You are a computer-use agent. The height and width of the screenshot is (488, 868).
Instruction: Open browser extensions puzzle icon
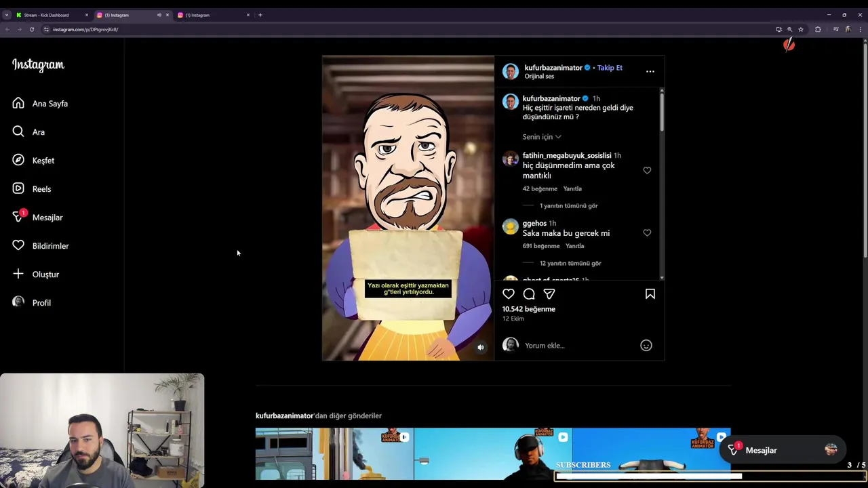pyautogui.click(x=818, y=29)
